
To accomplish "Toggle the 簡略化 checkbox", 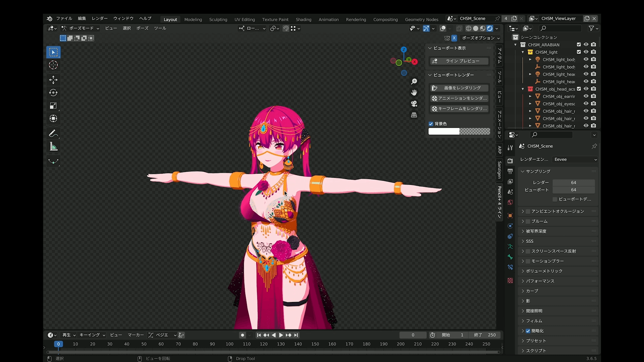I will pyautogui.click(x=528, y=331).
